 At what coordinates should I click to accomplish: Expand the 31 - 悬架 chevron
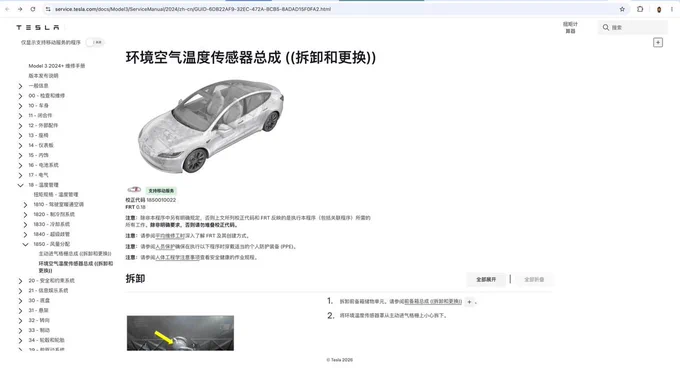tap(20, 311)
